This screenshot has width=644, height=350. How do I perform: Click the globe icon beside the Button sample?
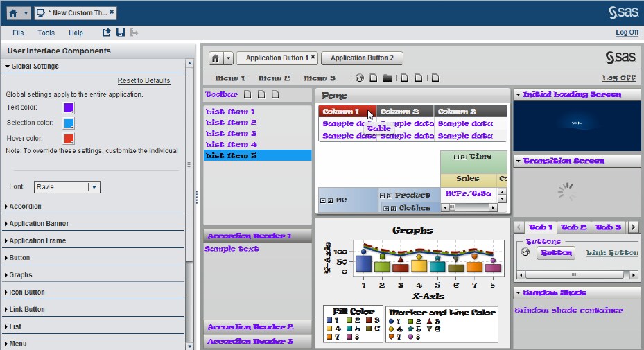point(525,252)
